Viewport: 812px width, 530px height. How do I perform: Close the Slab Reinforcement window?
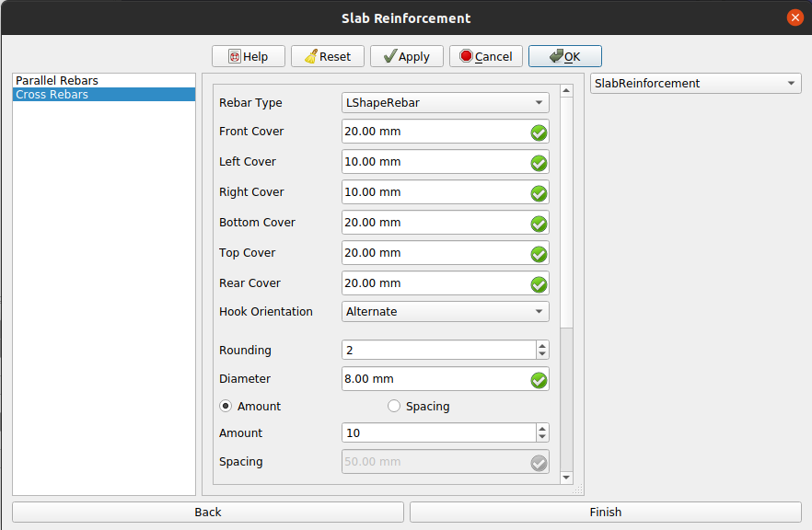[x=795, y=17]
